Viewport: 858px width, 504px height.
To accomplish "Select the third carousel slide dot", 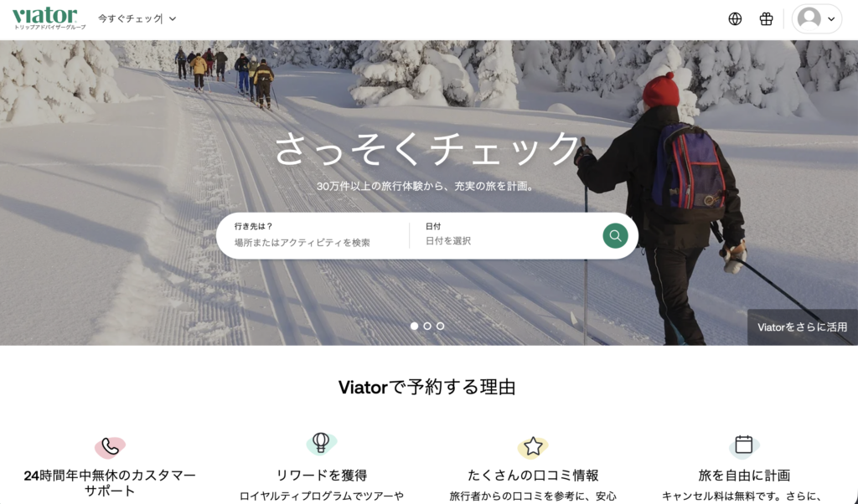I will point(441,326).
